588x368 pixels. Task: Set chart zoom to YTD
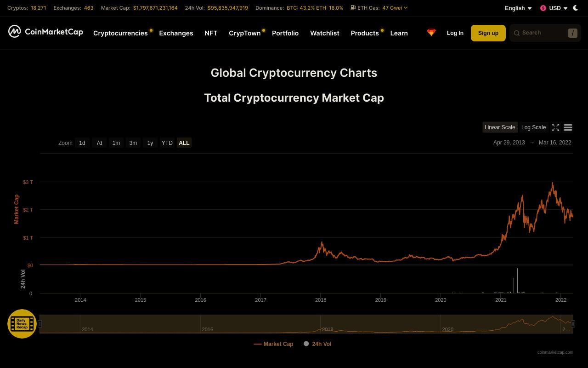pyautogui.click(x=167, y=143)
